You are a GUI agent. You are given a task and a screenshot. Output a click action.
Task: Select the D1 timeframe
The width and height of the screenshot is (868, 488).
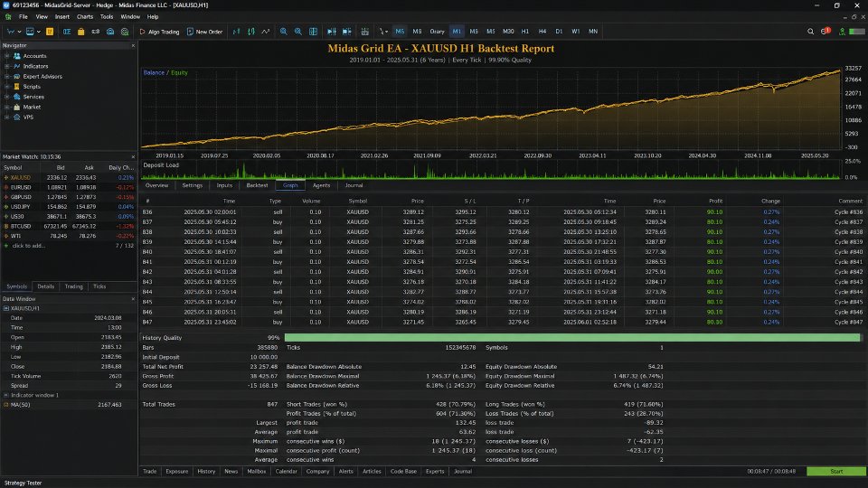point(559,32)
